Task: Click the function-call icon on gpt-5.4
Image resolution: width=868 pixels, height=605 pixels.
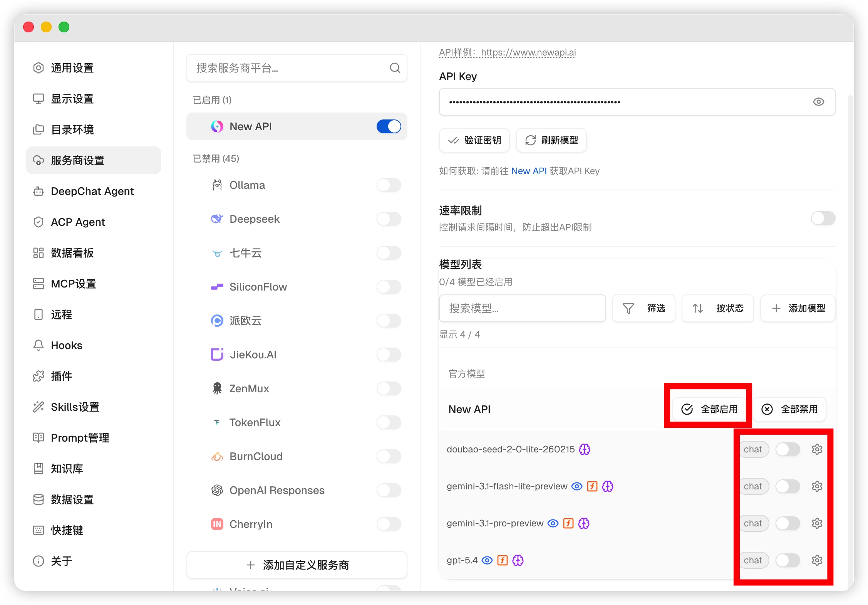Action: pos(503,560)
